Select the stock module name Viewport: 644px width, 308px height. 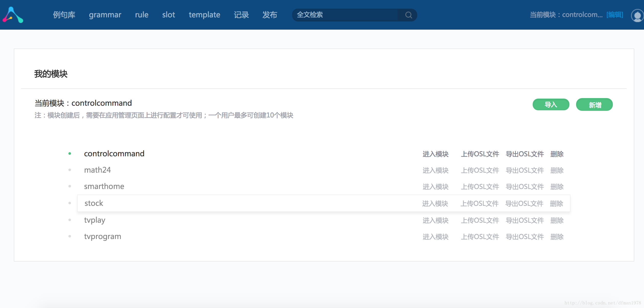pos(94,203)
